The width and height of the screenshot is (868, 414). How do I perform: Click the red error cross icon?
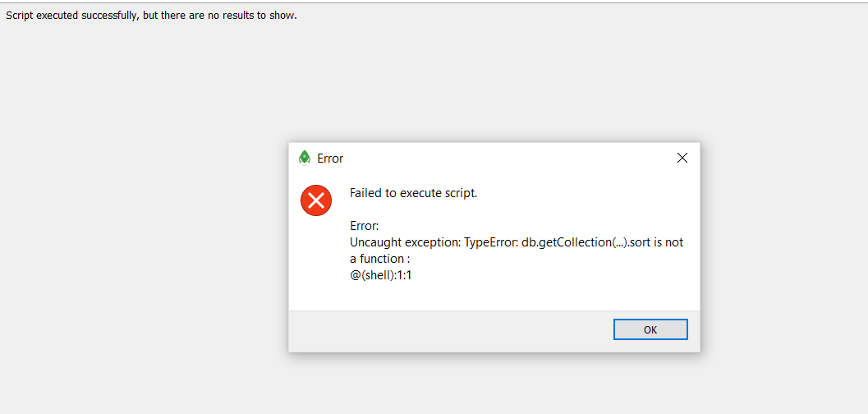(x=316, y=200)
